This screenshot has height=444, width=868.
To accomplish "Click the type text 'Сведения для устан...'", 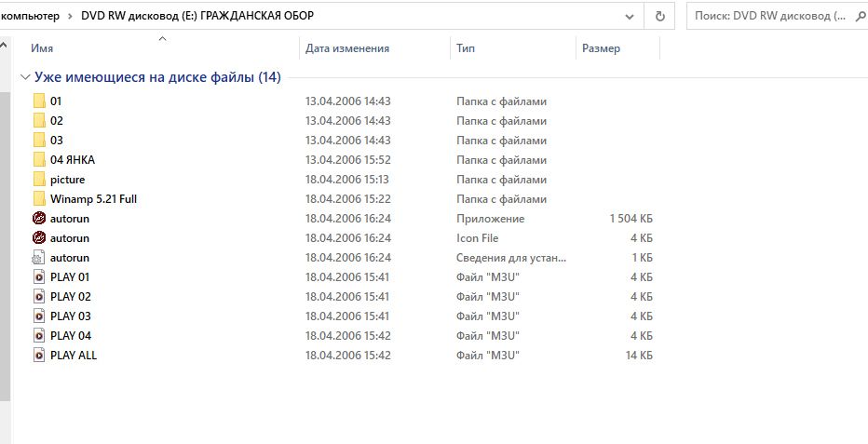I will [x=511, y=258].
